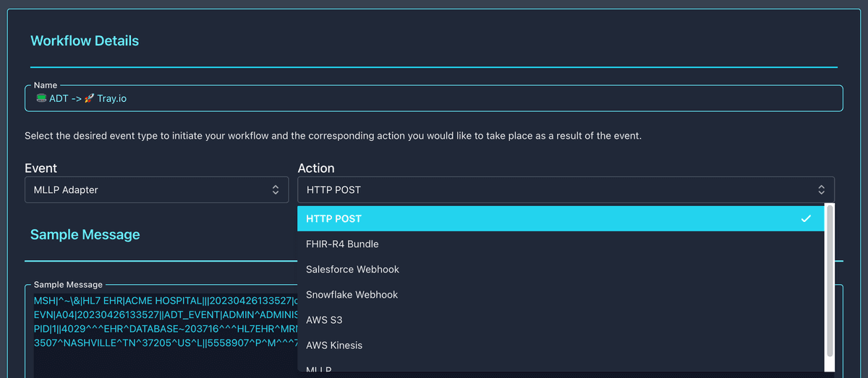Viewport: 868px width, 378px height.
Task: Choose FHIR-R4 Bundle from the list
Action: pos(561,244)
